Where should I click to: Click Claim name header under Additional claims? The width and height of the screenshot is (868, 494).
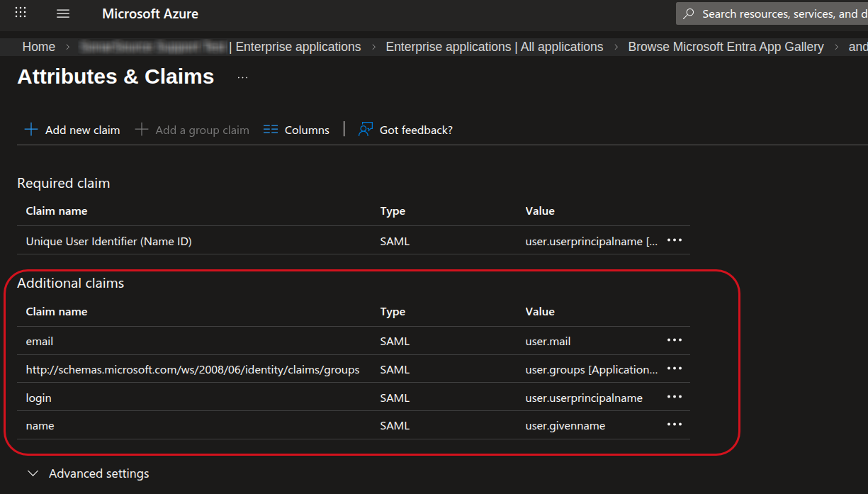(x=57, y=312)
